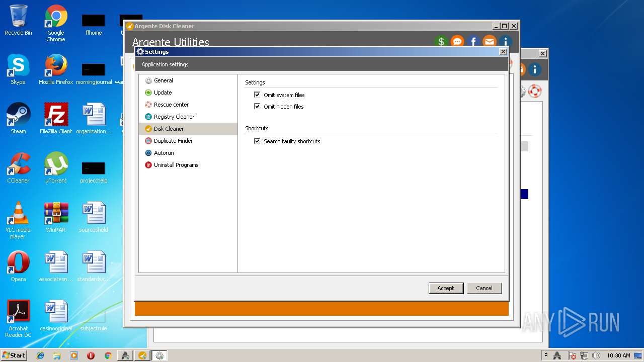
Task: Open µTorrent desktop shortcut
Action: tap(56, 168)
